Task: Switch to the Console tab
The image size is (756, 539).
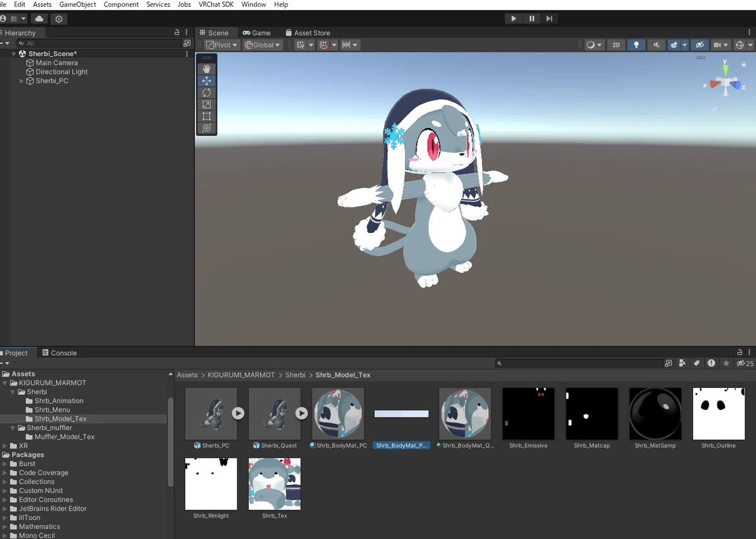Action: 59,353
